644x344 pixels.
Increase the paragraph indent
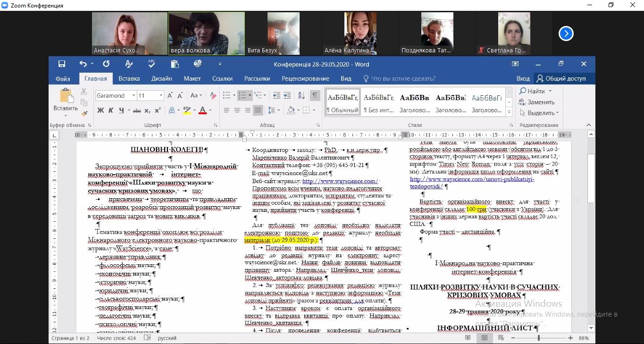click(287, 96)
